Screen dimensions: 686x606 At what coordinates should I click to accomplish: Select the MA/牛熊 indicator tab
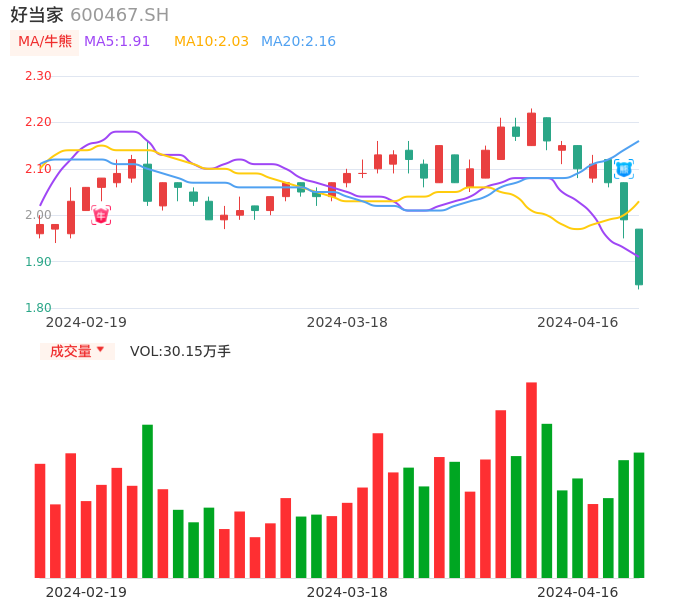pos(45,42)
